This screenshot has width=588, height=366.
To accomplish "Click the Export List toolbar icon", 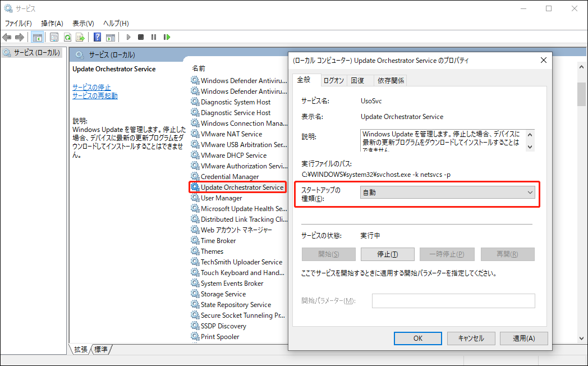I will [80, 37].
